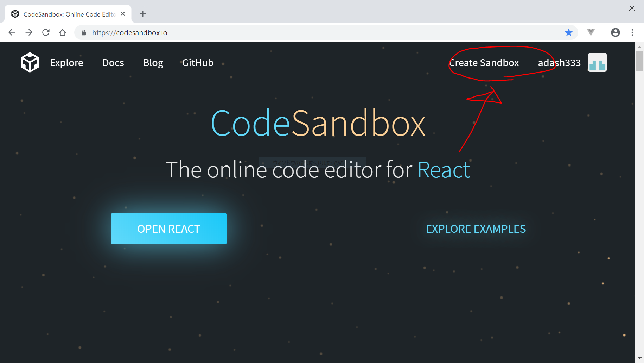Click the CodeSandbox cube logo
Screen dimensions: 644x363
coord(30,62)
